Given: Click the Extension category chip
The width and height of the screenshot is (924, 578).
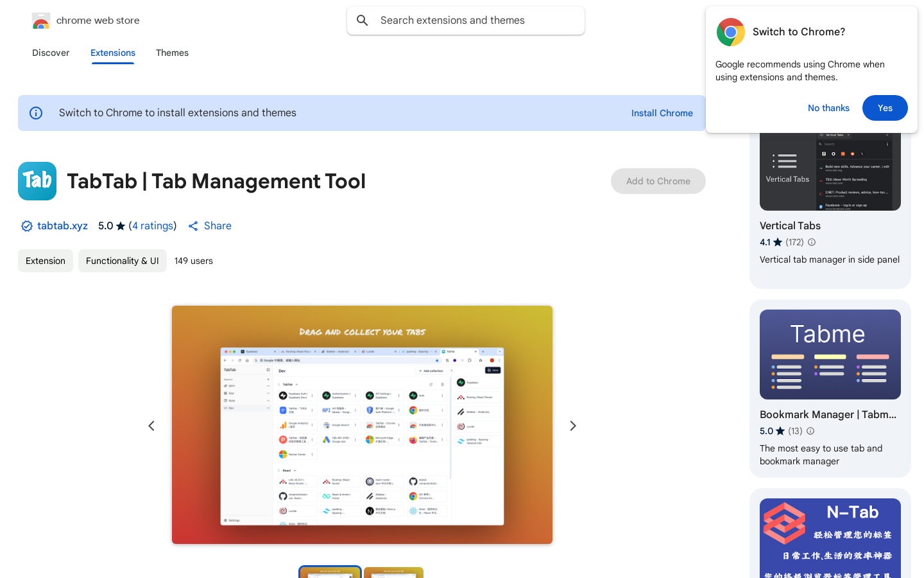Looking at the screenshot, I should coord(46,261).
